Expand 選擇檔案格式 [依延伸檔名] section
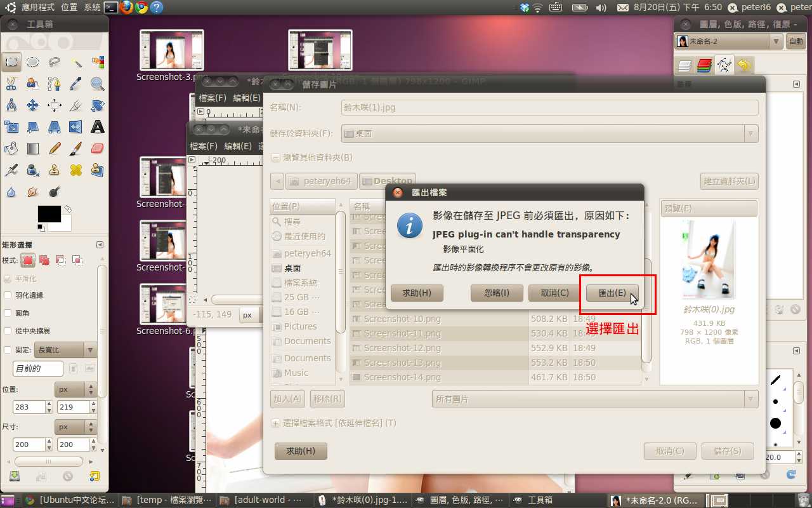The width and height of the screenshot is (812, 508). pos(275,423)
